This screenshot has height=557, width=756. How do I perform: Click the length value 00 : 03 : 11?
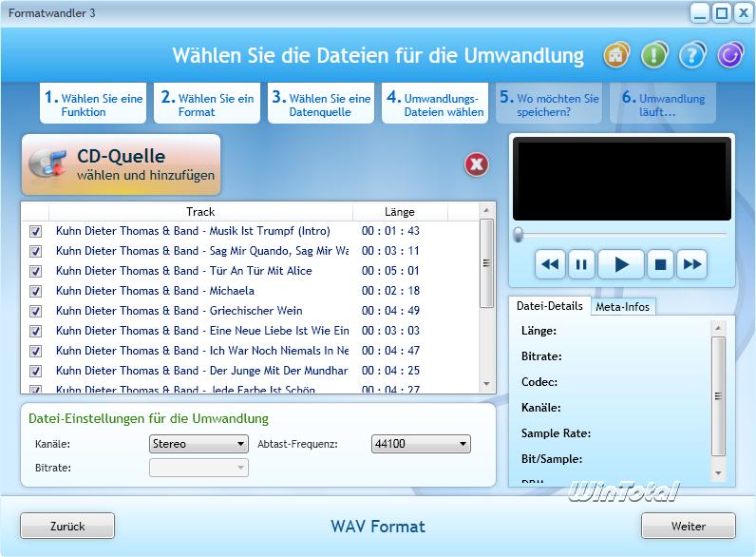pos(390,251)
